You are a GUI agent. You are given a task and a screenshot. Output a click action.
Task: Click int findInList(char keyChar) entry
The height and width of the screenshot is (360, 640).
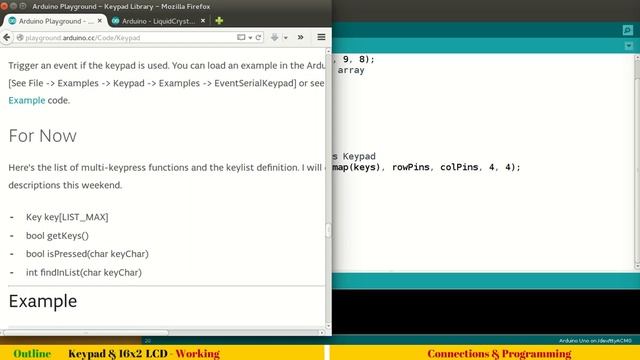84,272
